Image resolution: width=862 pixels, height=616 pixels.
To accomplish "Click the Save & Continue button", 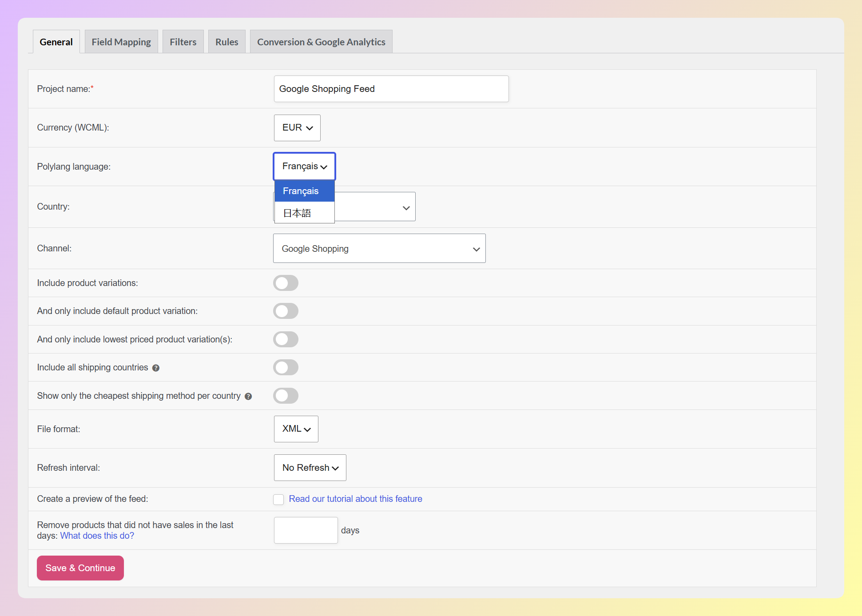I will 80,568.
